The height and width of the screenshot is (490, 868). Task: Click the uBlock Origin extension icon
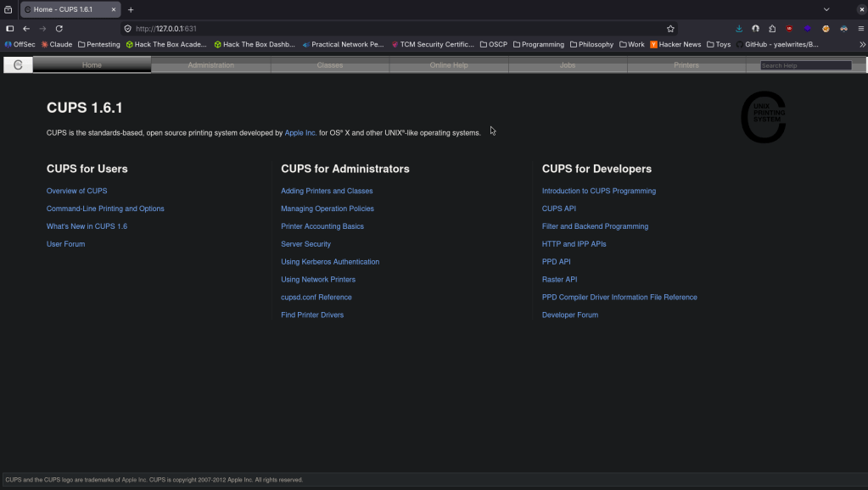pos(789,29)
